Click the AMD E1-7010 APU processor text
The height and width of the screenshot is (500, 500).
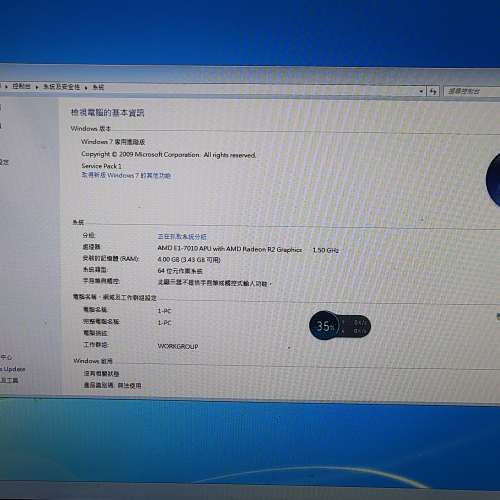pyautogui.click(x=230, y=249)
